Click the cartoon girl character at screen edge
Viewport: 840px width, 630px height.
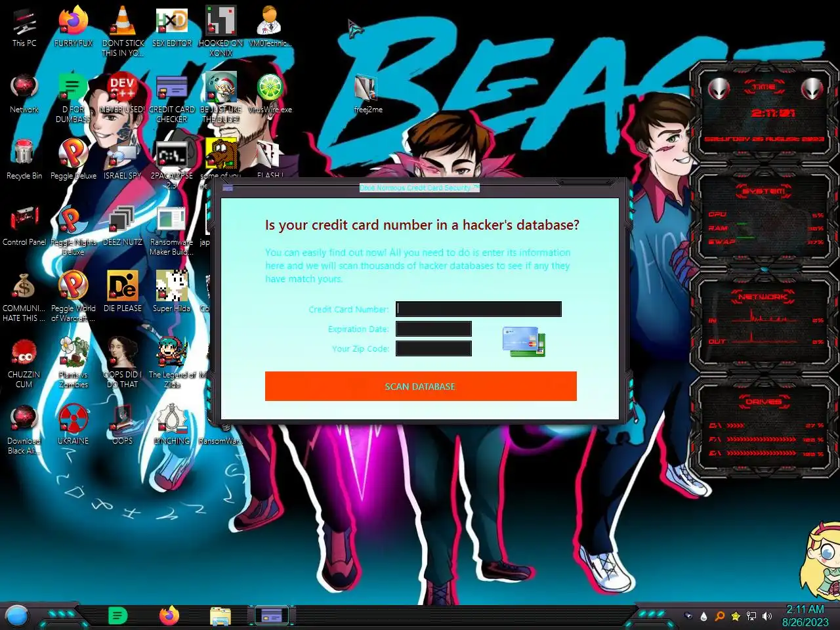820,561
